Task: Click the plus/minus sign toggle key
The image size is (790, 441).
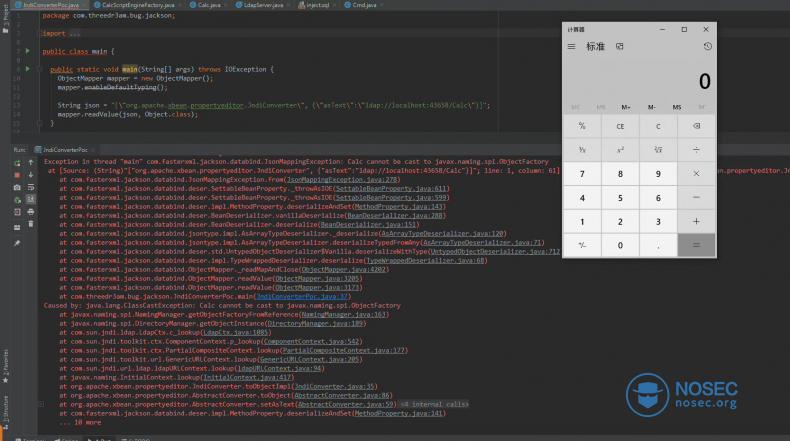Action: click(582, 245)
